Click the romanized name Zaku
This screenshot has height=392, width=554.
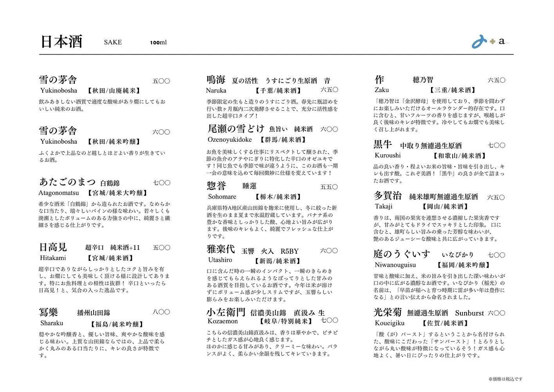tap(382, 90)
